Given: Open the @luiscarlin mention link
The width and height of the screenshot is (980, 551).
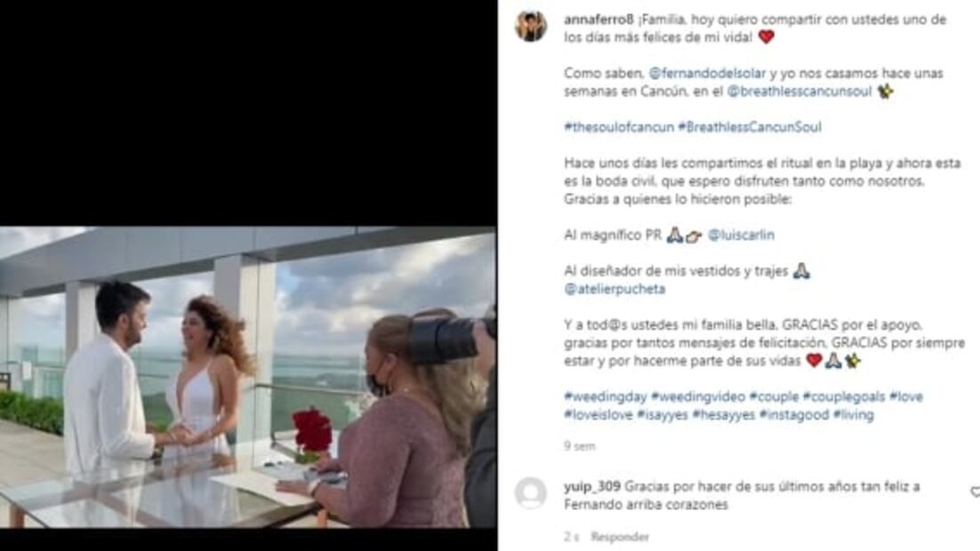Looking at the screenshot, I should pos(741,235).
